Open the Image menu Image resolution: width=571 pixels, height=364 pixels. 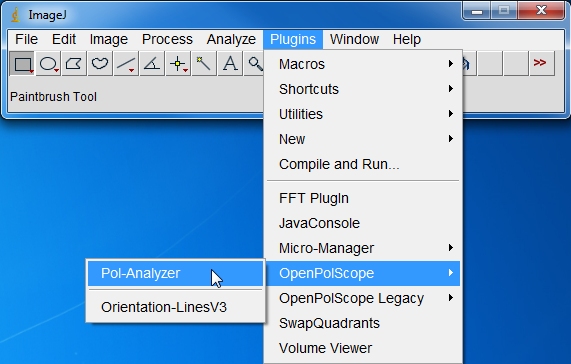pos(109,39)
